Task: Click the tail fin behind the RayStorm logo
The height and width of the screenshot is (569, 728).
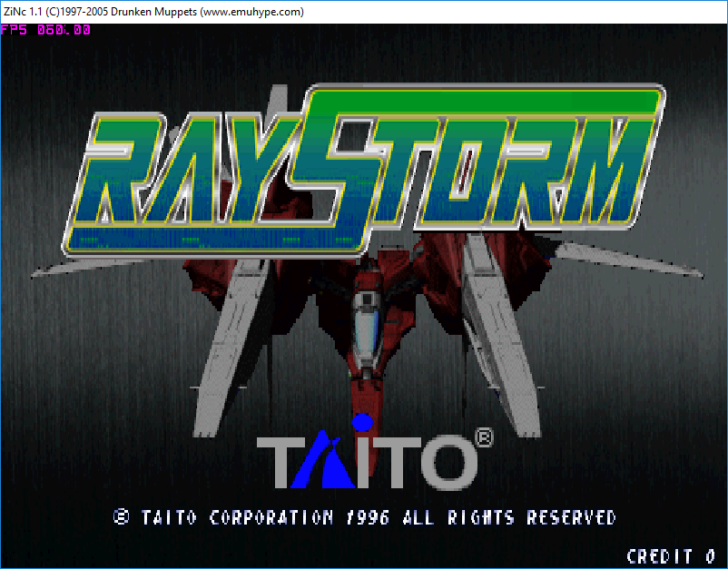Action: click(277, 95)
